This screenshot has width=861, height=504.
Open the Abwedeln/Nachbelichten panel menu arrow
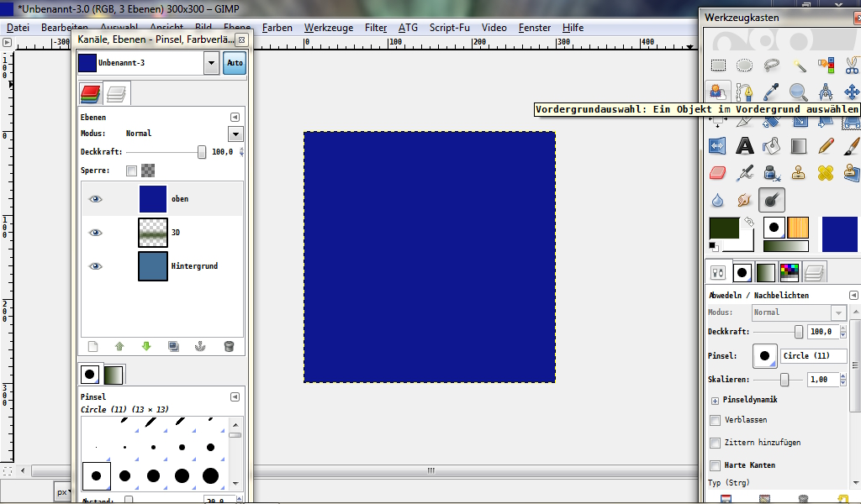(x=853, y=295)
